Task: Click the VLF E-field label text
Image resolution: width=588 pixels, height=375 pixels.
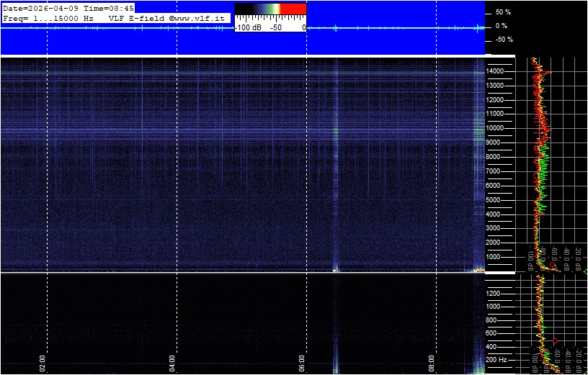Action: [x=137, y=18]
